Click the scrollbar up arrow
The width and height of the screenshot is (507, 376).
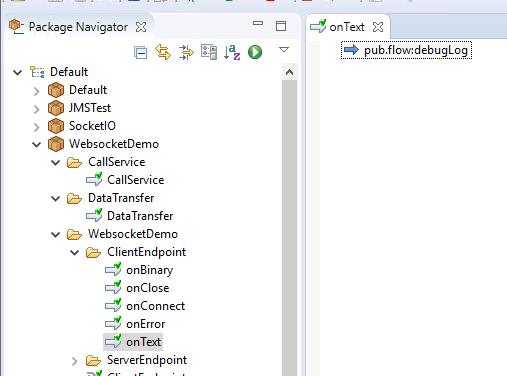289,72
